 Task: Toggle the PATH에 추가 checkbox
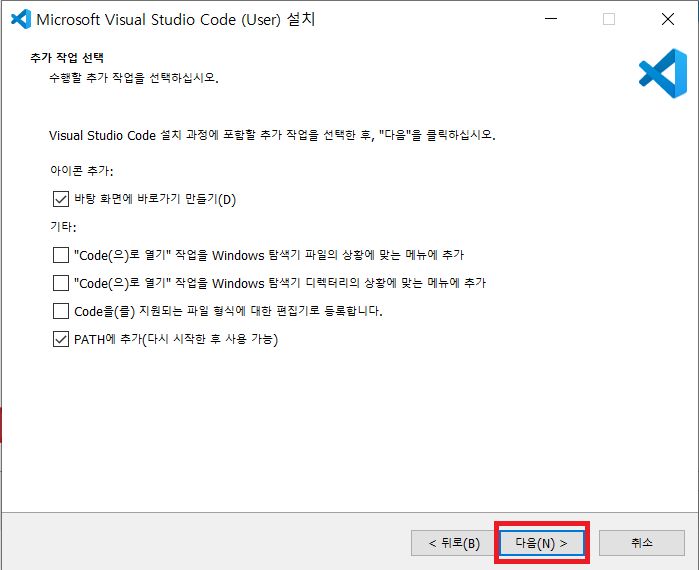pos(61,339)
